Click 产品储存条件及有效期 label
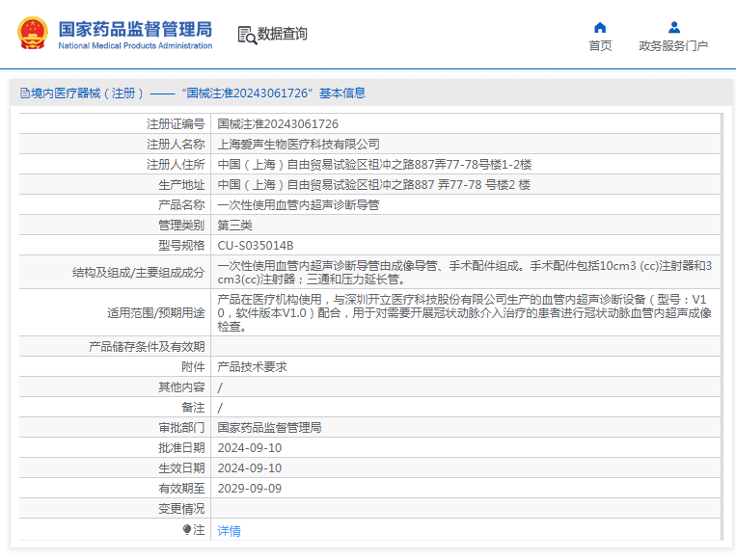 click(147, 346)
